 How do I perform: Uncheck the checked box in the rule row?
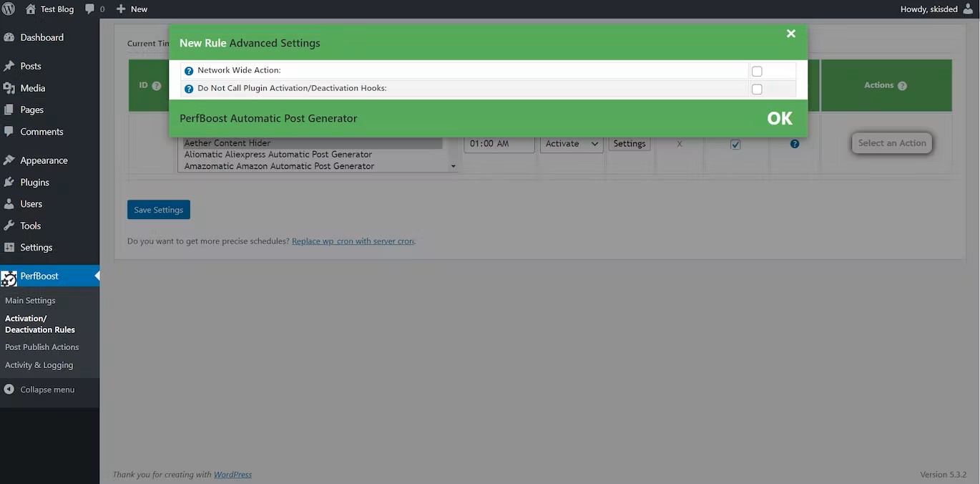pyautogui.click(x=735, y=144)
